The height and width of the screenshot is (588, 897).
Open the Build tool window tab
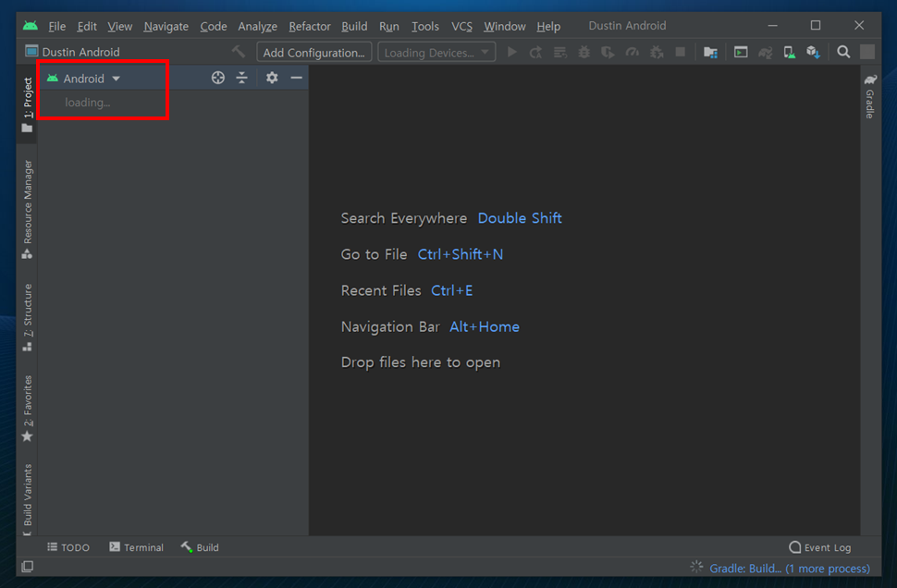(x=200, y=547)
